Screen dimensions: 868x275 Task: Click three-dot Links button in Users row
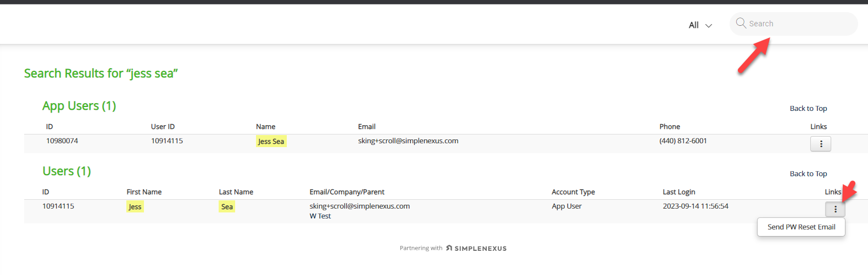point(835,209)
